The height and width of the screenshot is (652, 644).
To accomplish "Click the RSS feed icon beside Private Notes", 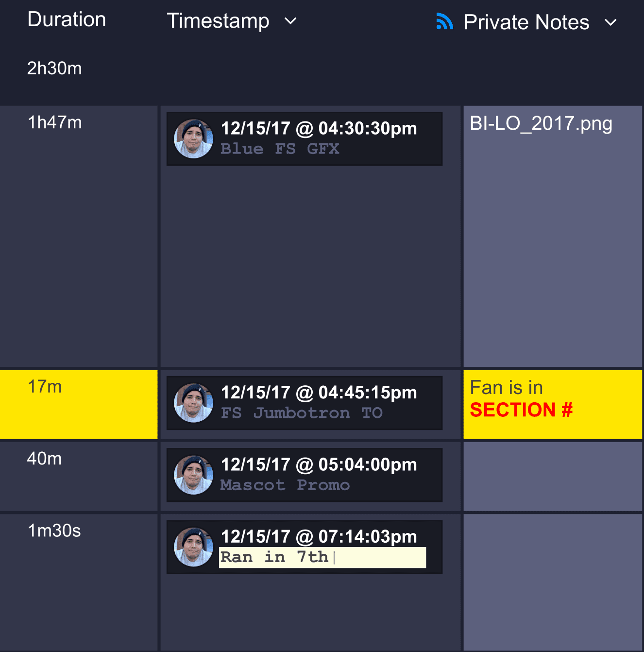I will click(x=444, y=22).
